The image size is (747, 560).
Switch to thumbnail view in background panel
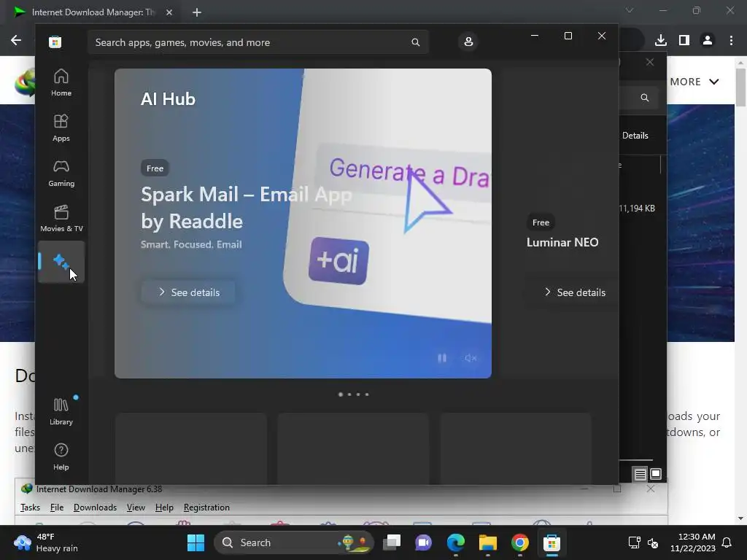656,474
